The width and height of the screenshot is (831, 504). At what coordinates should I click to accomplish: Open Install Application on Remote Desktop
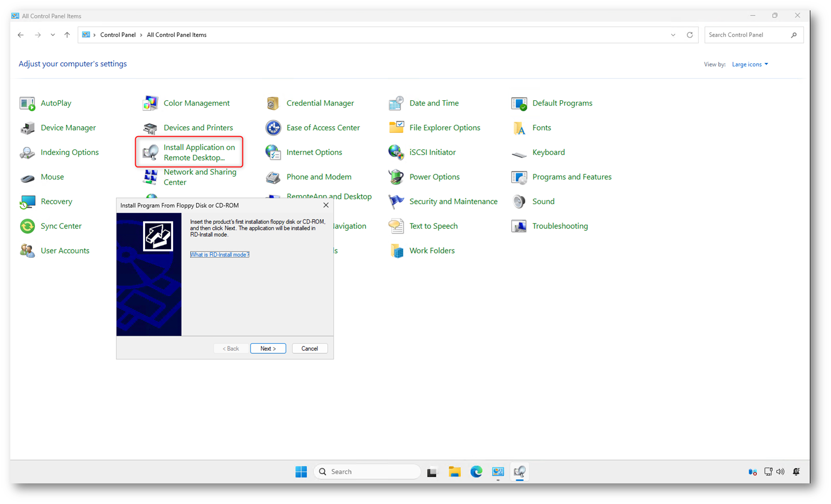tap(199, 152)
